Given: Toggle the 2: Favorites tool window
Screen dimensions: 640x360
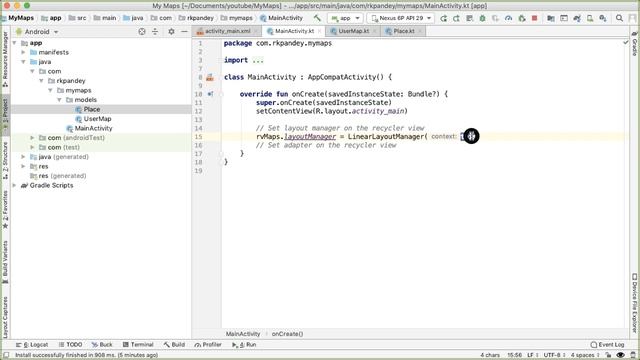Looking at the screenshot, I should coord(5,210).
